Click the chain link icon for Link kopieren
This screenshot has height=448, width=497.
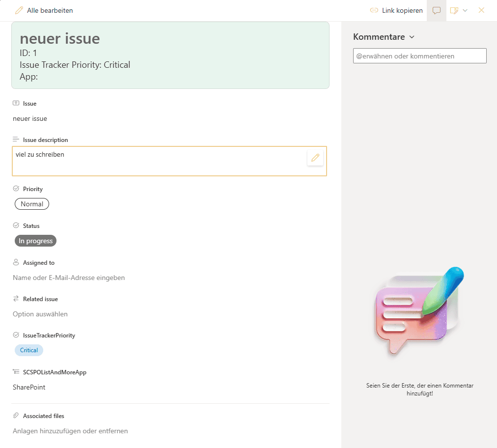pos(374,10)
